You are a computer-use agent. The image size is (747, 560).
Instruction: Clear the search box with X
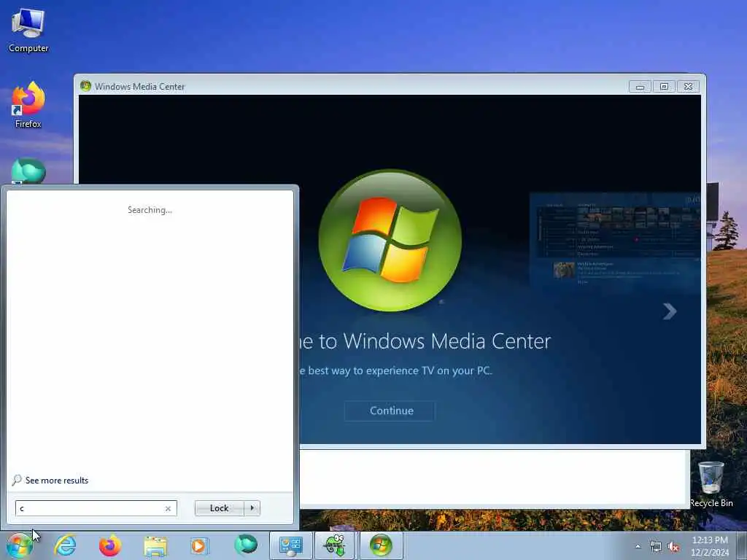pyautogui.click(x=168, y=508)
